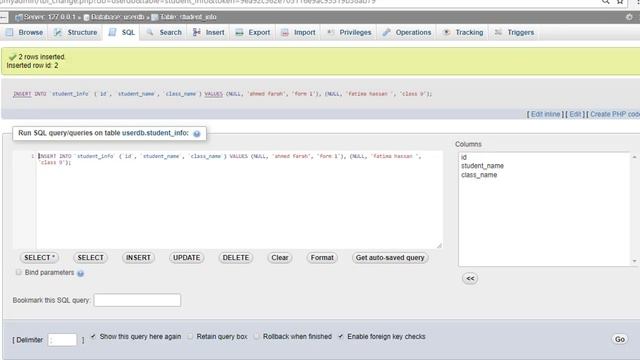
Task: Click the SQL tab document icon
Action: pos(112,32)
